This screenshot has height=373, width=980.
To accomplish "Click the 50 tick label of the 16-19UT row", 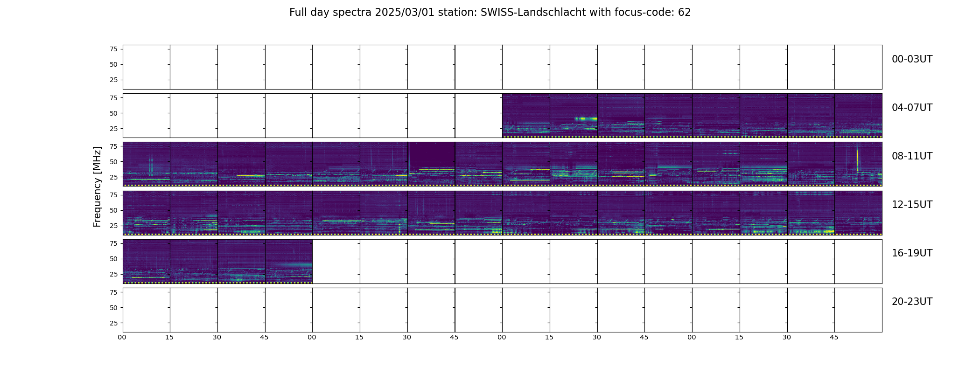I will point(113,259).
